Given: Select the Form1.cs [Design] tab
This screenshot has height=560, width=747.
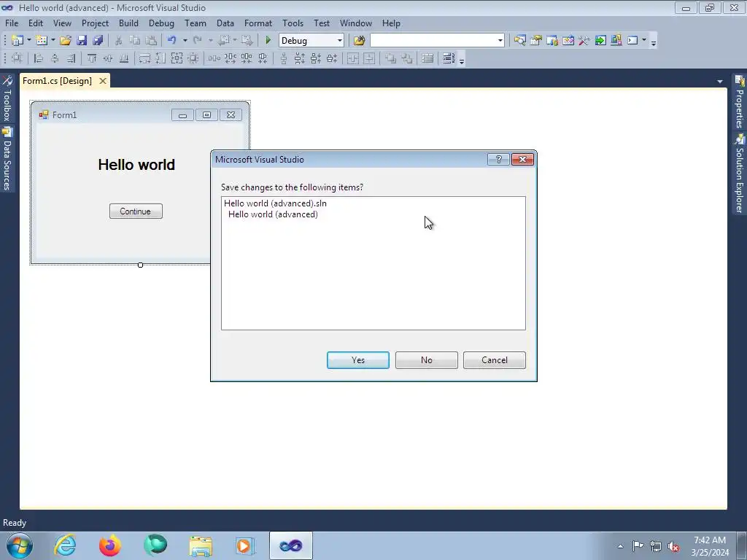Looking at the screenshot, I should pyautogui.click(x=57, y=81).
